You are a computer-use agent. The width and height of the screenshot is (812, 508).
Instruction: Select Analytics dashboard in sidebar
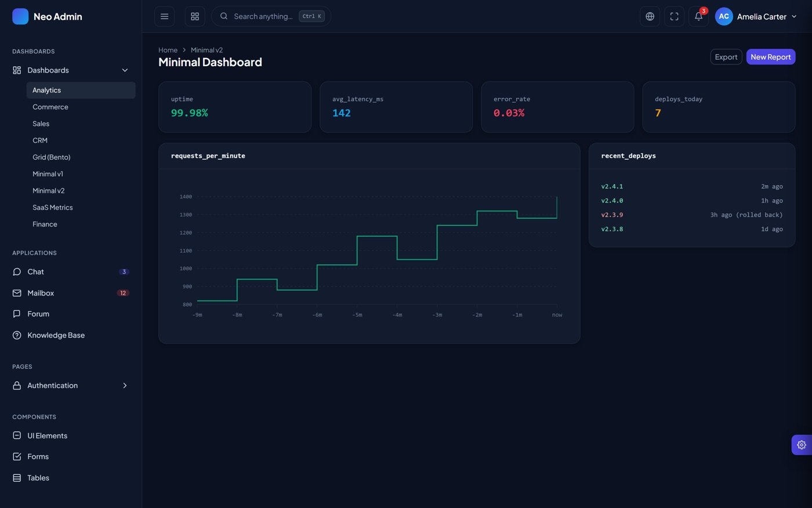tap(81, 90)
